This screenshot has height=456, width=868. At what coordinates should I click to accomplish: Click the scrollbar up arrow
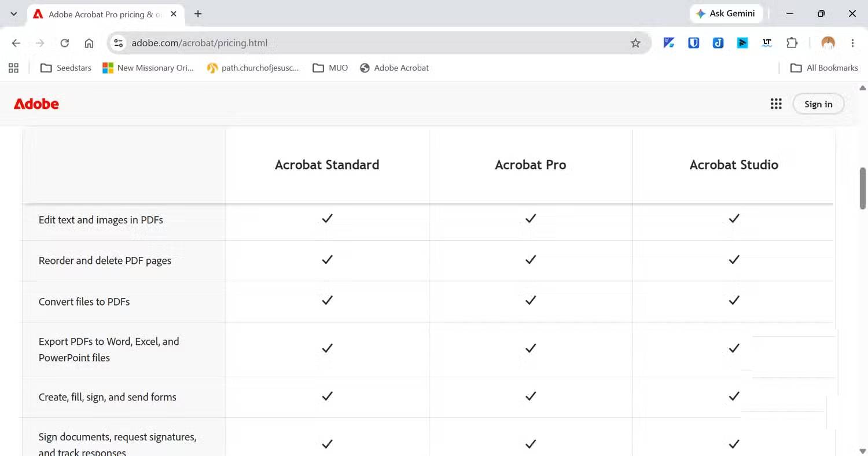863,89
